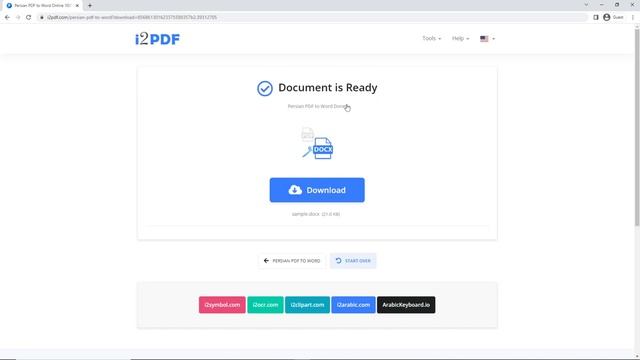Click the browser forward arrow
This screenshot has width=640, height=360.
point(18,18)
